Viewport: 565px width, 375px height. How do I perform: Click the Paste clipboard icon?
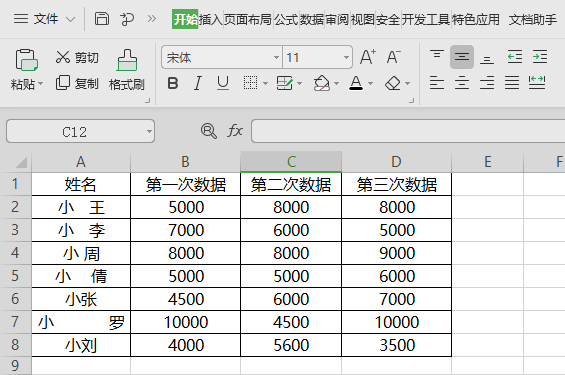pos(26,60)
